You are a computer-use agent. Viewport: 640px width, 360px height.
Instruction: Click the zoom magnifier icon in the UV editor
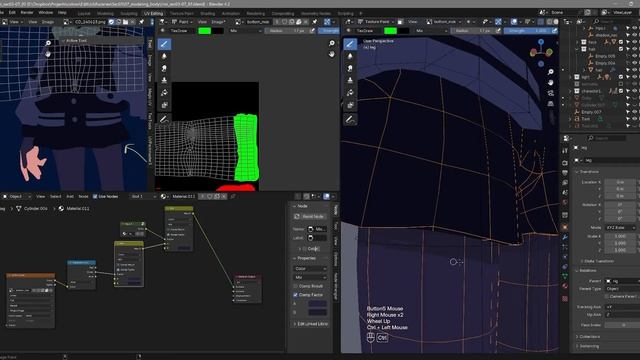48,43
